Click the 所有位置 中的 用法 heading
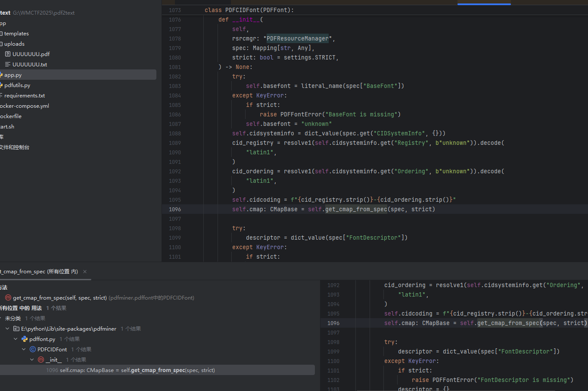 point(21,308)
